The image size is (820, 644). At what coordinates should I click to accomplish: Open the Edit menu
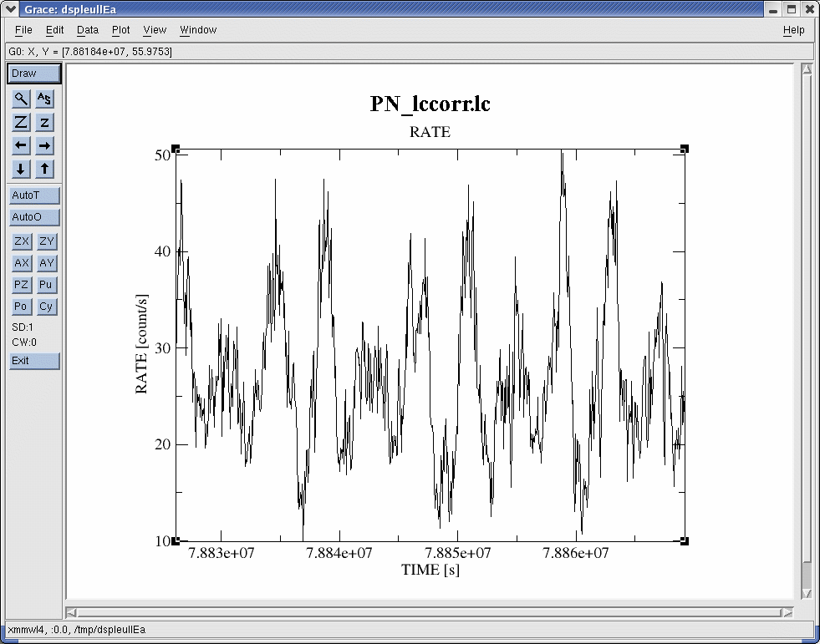(x=55, y=30)
